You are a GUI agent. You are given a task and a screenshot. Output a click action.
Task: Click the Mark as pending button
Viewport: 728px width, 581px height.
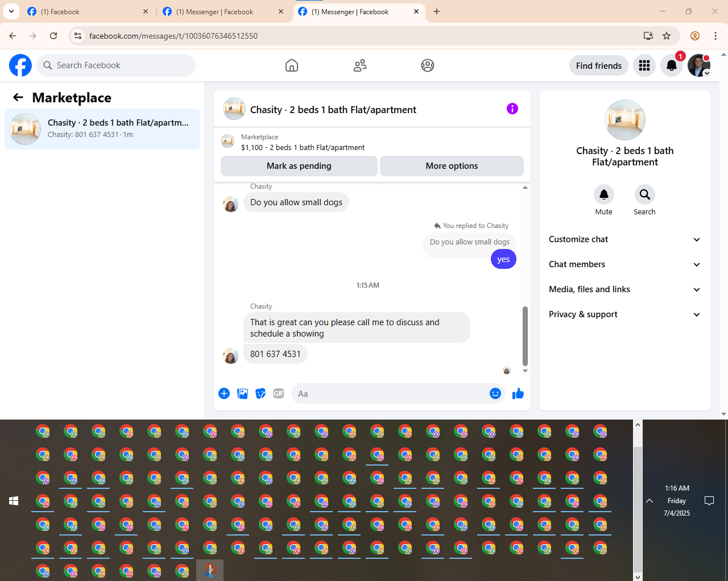[299, 166]
